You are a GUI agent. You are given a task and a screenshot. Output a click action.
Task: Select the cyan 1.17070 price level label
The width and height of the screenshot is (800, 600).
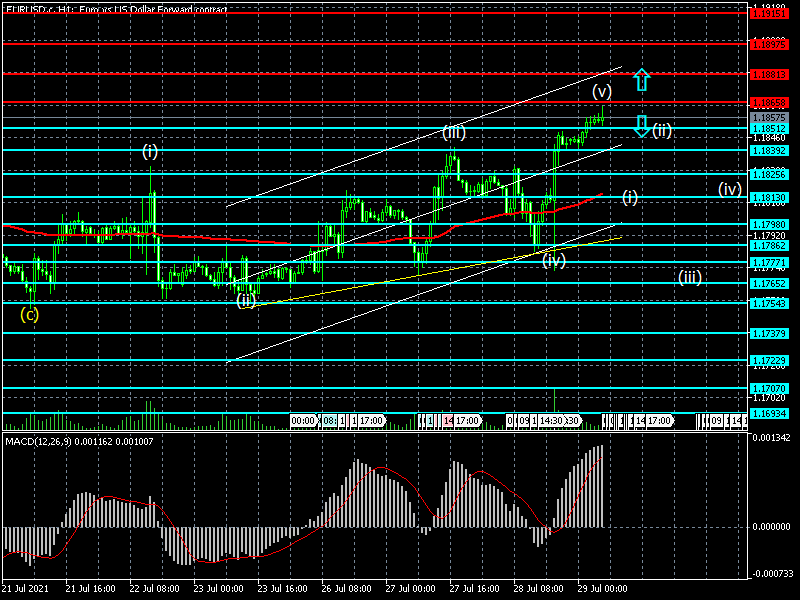coord(769,389)
